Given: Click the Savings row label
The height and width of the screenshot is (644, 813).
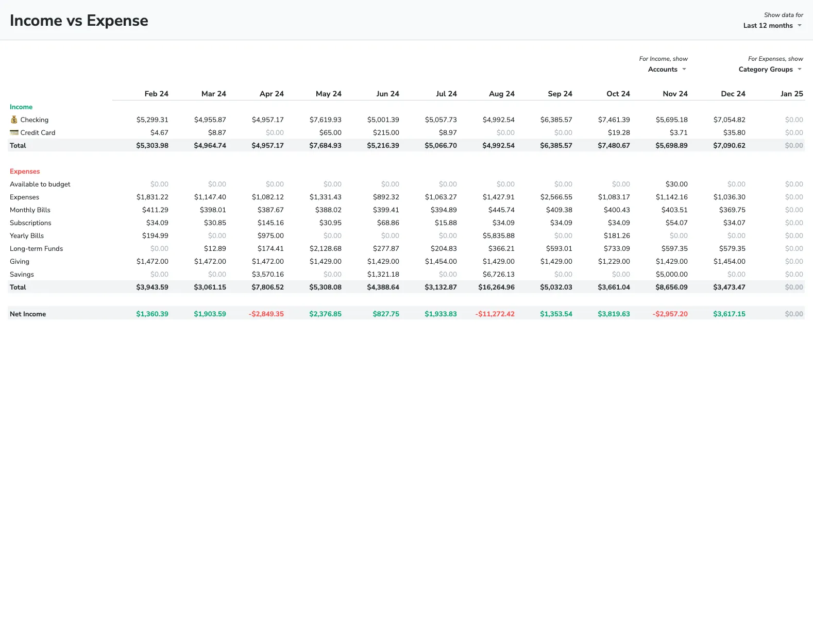Looking at the screenshot, I should [22, 275].
